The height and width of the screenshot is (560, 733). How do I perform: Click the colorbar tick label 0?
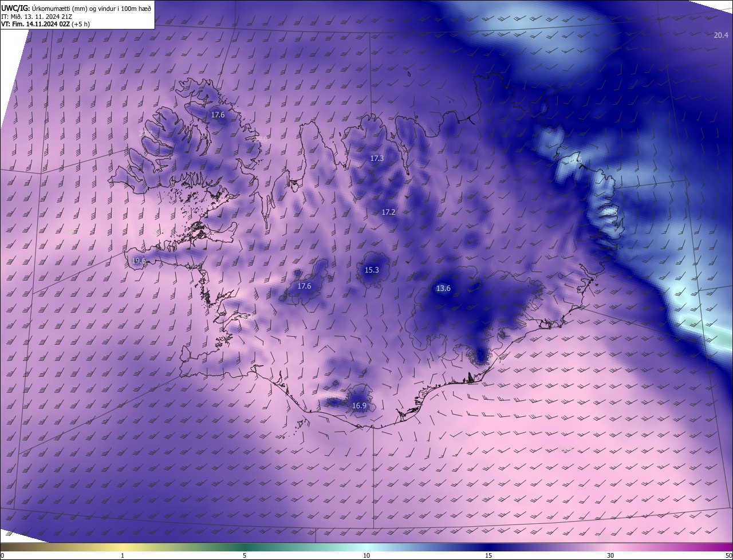point(2,555)
